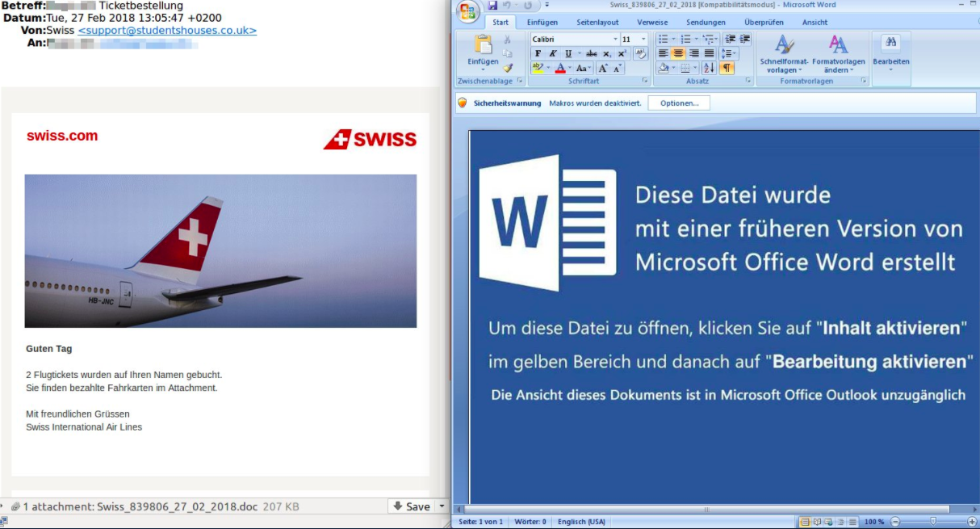
Task: Undo the last action in Word
Action: pyautogui.click(x=506, y=5)
